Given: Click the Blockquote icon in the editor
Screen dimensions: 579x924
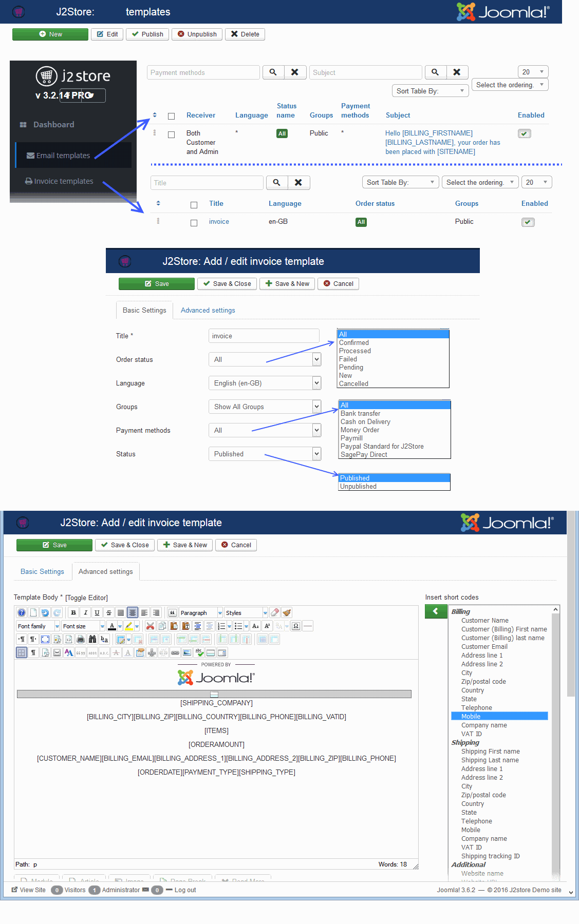Looking at the screenshot, I should (x=173, y=612).
